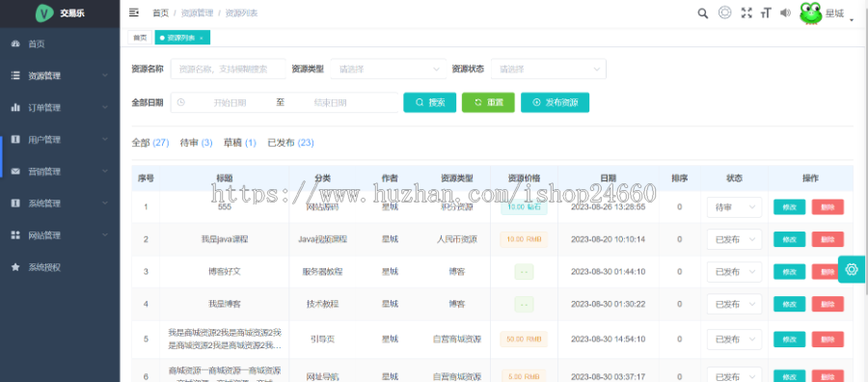
Task: Open the frog avatar user profile
Action: point(810,14)
